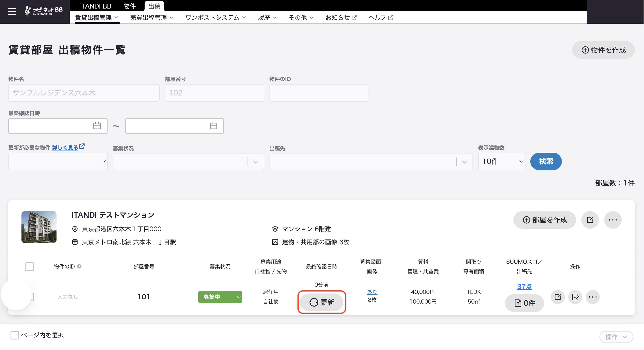Open room 101 row ellipsis menu

(593, 297)
